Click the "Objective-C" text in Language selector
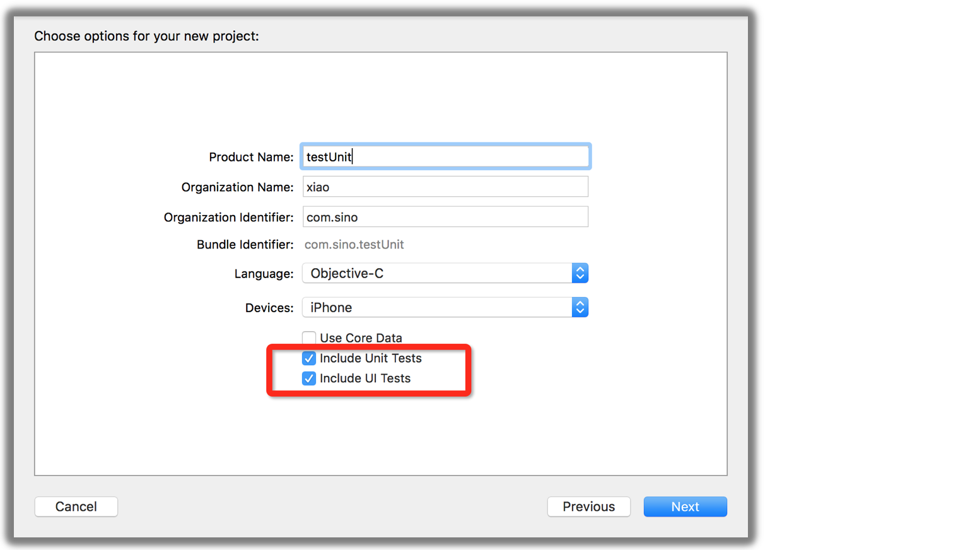 click(347, 273)
